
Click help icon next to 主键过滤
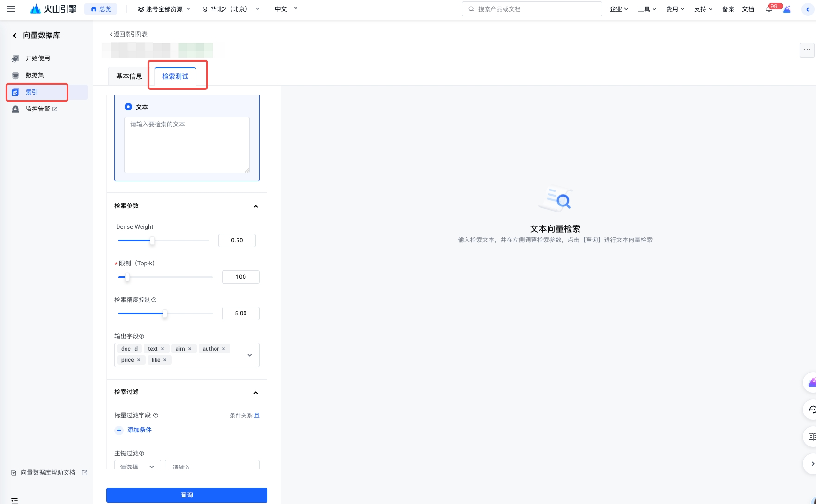coord(142,453)
